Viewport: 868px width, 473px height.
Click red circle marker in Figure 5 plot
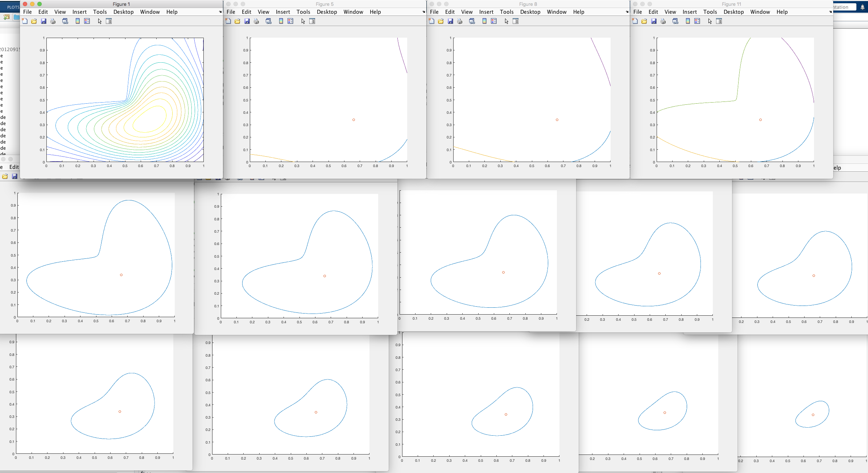coord(354,120)
